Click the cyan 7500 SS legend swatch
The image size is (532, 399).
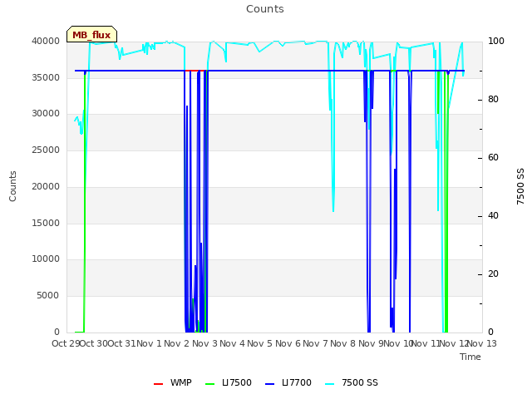click(x=329, y=384)
